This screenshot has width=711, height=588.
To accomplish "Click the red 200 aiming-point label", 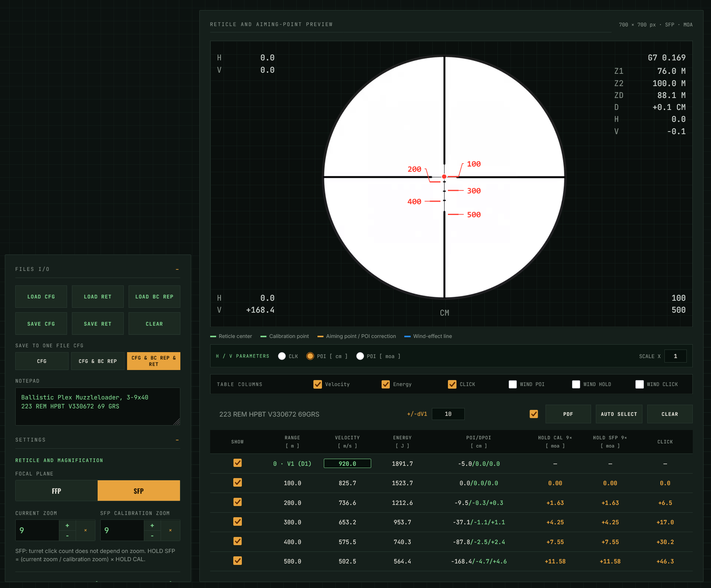I will (x=414, y=169).
